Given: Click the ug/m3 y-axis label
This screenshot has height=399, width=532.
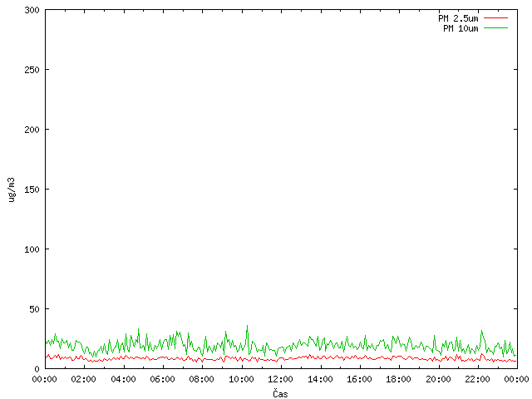Looking at the screenshot, I should pos(12,190).
